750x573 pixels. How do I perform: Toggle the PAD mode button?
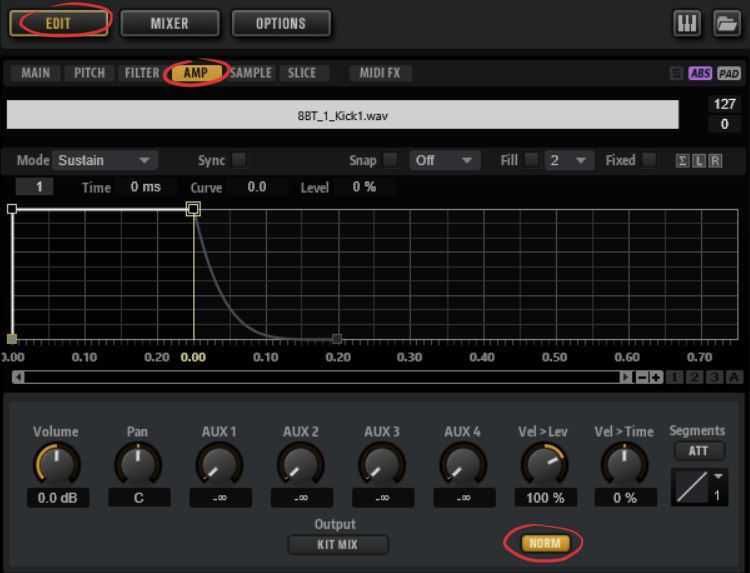tap(728, 73)
